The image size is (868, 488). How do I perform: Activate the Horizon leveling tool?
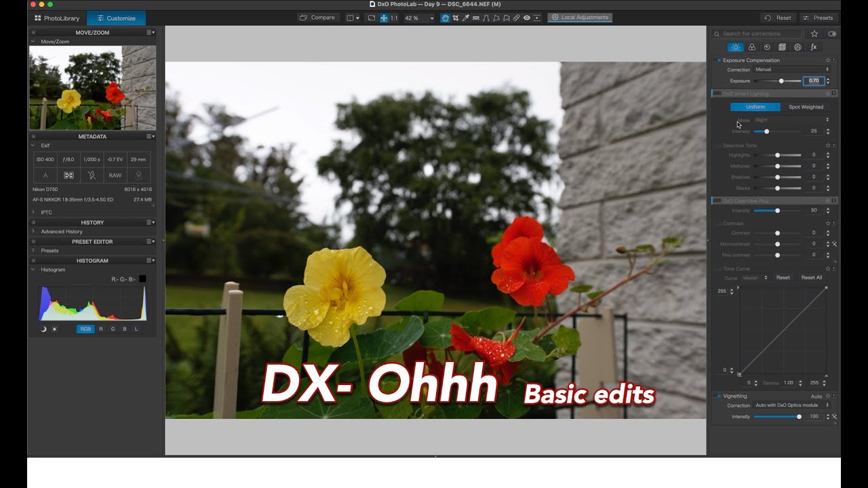[475, 18]
